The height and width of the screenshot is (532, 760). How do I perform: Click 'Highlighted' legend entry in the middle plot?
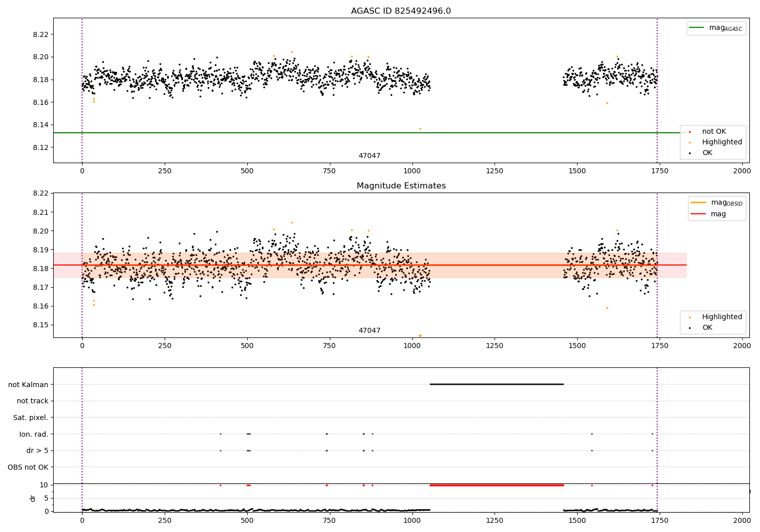click(x=716, y=317)
